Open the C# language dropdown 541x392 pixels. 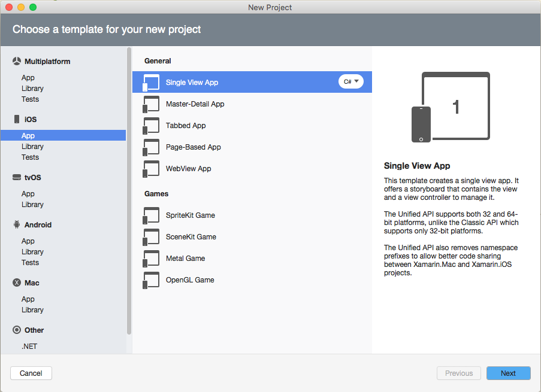(350, 81)
